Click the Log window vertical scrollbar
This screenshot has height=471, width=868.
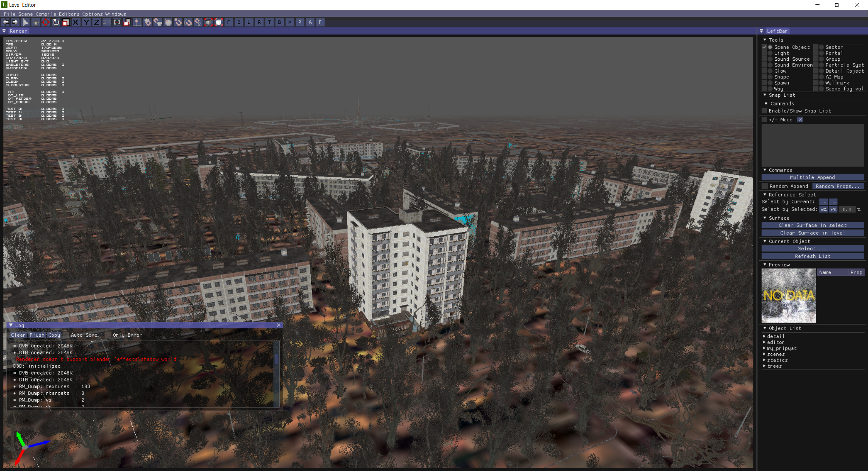coord(277,374)
